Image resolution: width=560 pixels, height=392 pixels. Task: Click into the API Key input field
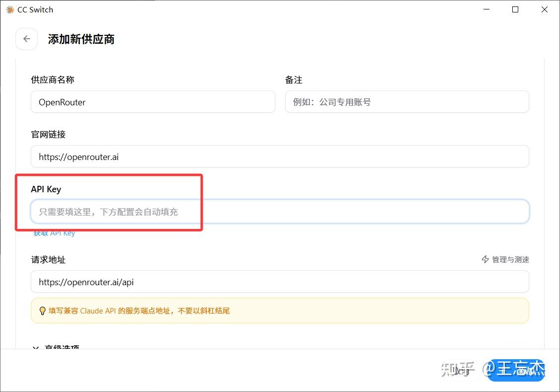coord(280,212)
